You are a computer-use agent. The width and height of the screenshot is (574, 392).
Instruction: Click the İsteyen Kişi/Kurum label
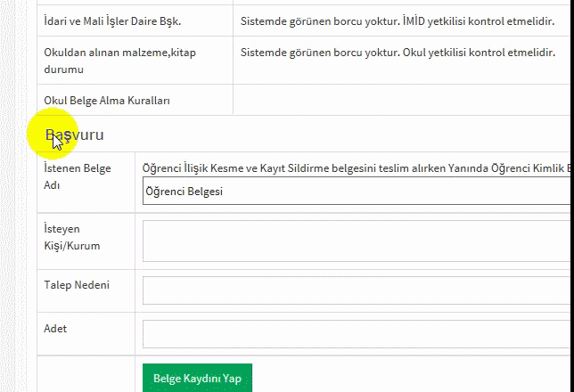[71, 237]
